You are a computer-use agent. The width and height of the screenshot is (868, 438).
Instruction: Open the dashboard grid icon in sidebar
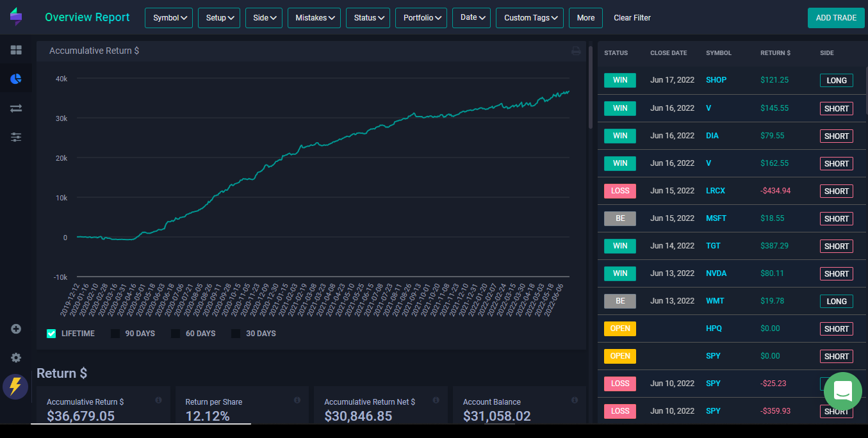16,50
